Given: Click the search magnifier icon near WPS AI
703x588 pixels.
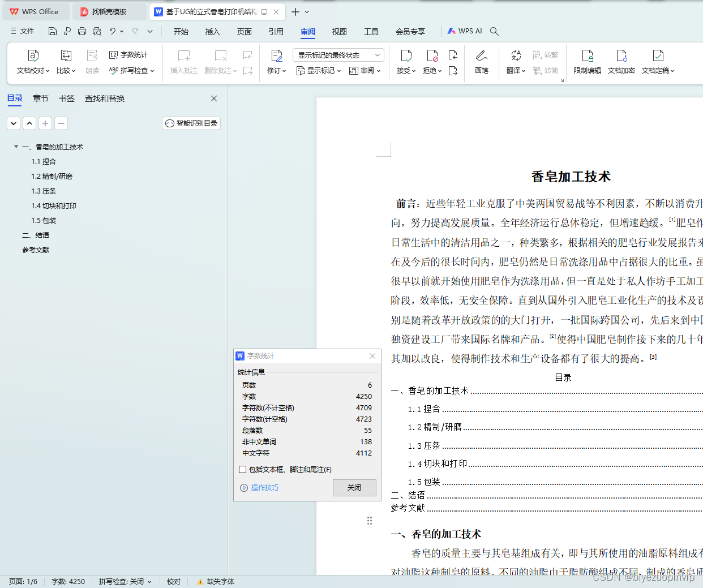Looking at the screenshot, I should [494, 31].
